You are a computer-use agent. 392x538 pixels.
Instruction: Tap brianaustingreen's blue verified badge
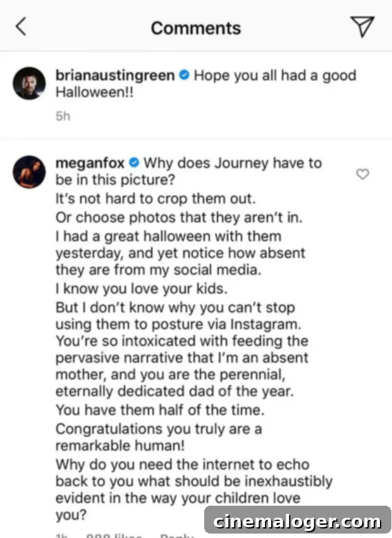click(x=184, y=75)
